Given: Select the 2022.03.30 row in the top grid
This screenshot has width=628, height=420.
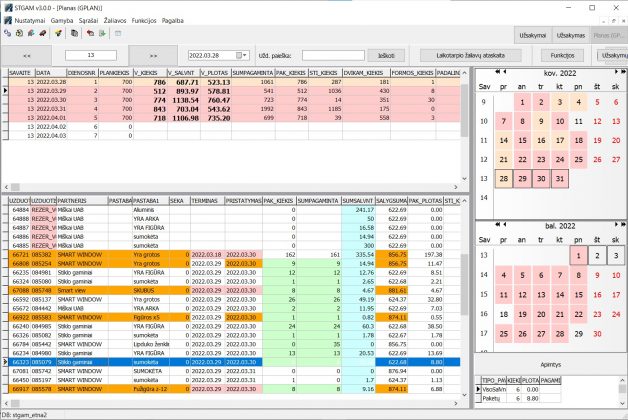Looking at the screenshot, I should pyautogui.click(x=49, y=100).
